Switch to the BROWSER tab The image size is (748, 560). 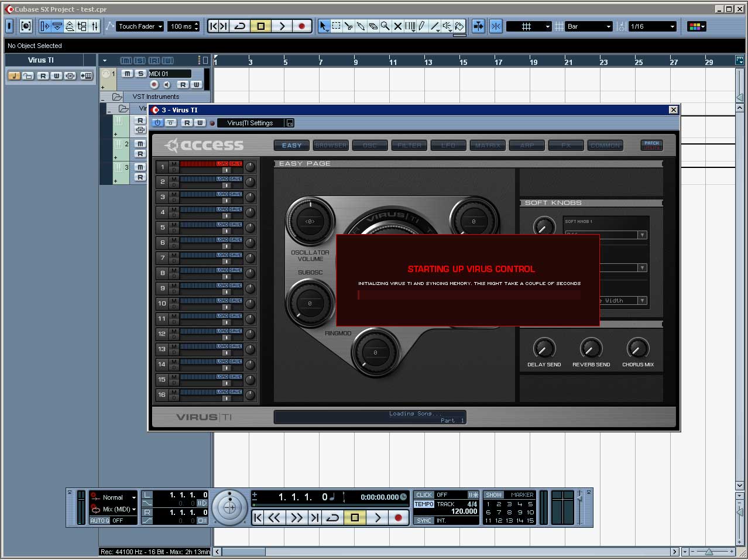[x=331, y=145]
